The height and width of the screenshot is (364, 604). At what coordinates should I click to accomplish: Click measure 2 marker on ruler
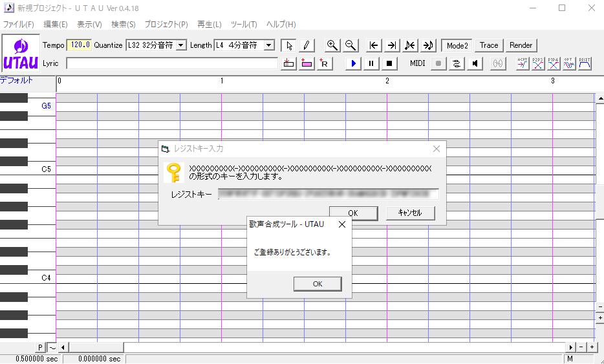tap(387, 81)
